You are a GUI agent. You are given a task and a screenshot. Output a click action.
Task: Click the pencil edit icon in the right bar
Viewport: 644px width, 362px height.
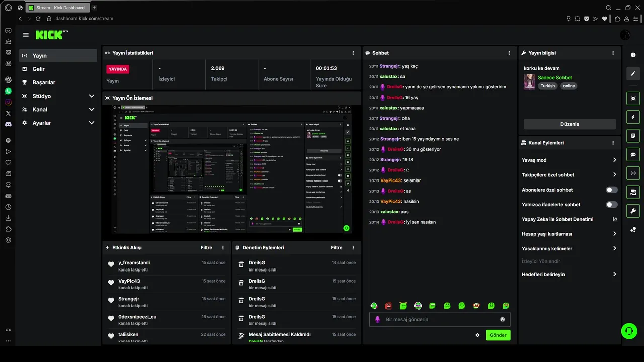(x=633, y=73)
